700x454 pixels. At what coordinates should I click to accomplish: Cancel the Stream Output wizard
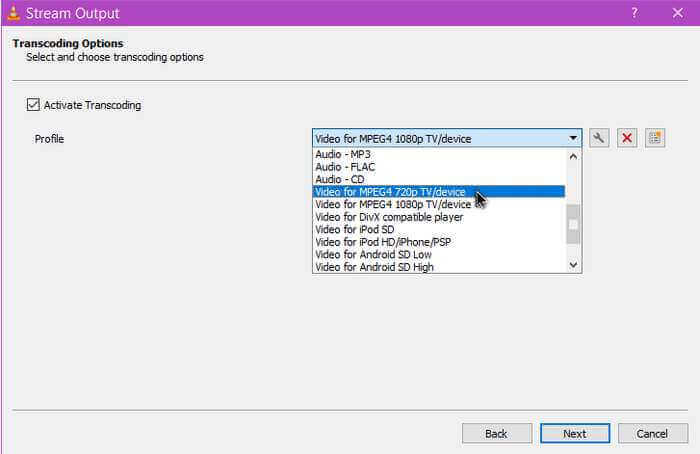(x=653, y=433)
